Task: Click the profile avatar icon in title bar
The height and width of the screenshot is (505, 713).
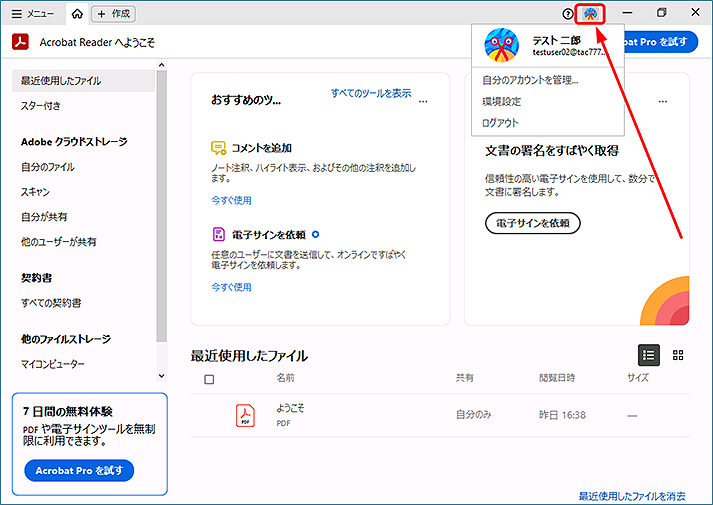Action: (x=590, y=14)
